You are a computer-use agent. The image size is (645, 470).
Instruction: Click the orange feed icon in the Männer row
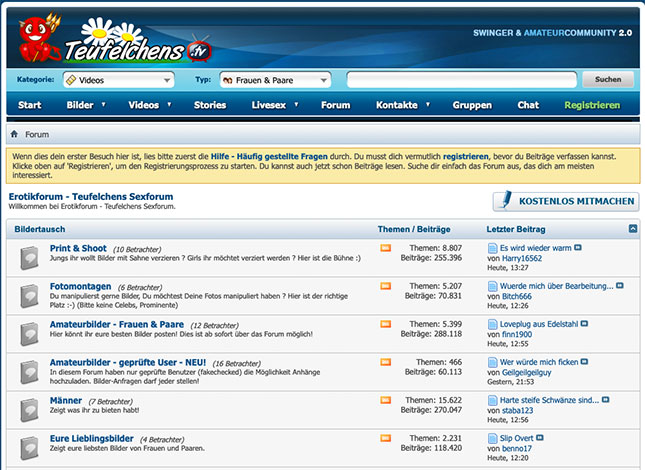[x=385, y=400]
